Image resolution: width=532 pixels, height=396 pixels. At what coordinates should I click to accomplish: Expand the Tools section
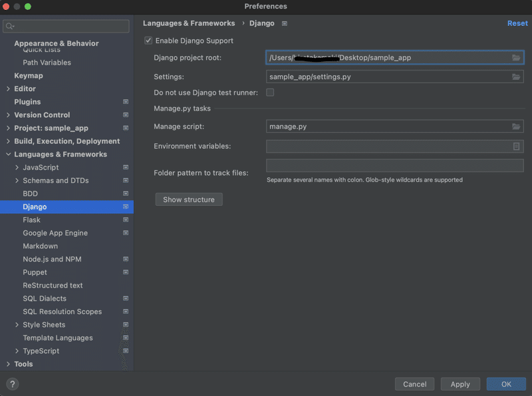(x=8, y=364)
